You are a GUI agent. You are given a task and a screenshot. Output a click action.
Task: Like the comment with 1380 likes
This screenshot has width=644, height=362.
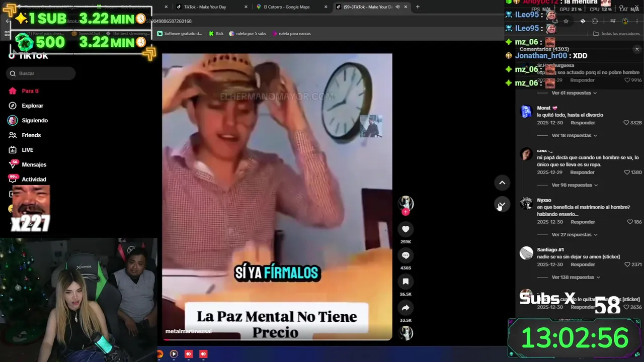[x=626, y=172]
